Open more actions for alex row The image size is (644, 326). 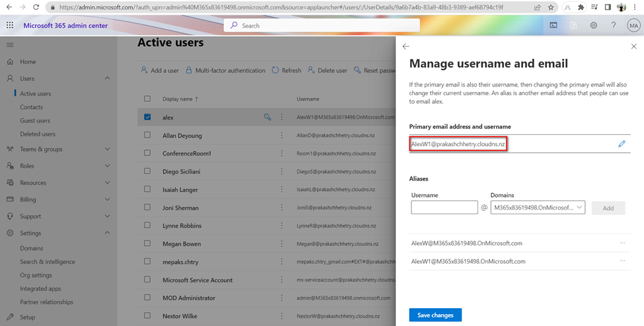click(x=282, y=117)
